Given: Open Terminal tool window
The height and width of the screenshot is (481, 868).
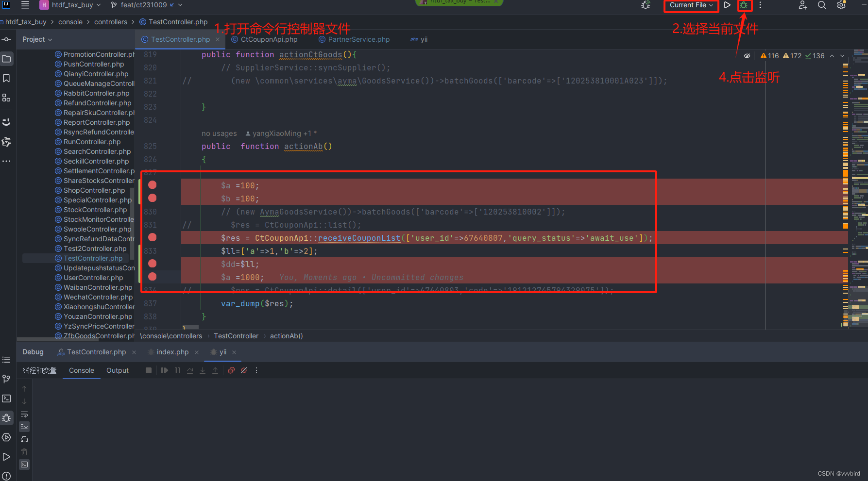Looking at the screenshot, I should (6, 398).
